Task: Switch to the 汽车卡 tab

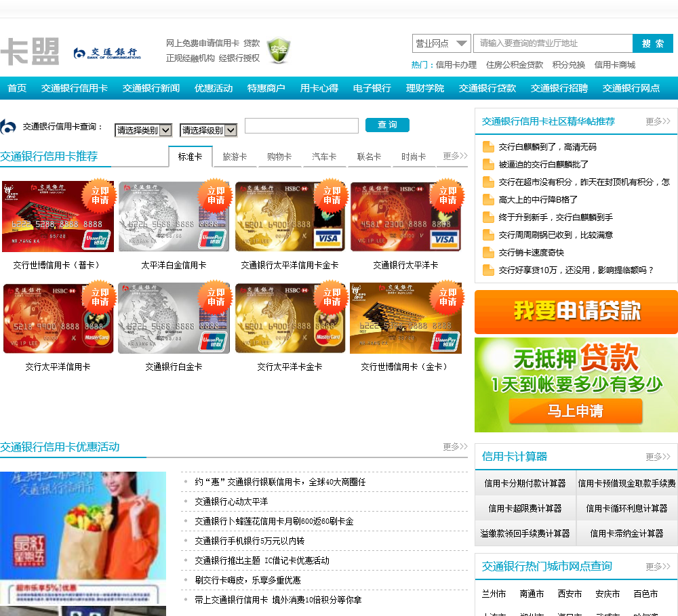Action: (324, 157)
